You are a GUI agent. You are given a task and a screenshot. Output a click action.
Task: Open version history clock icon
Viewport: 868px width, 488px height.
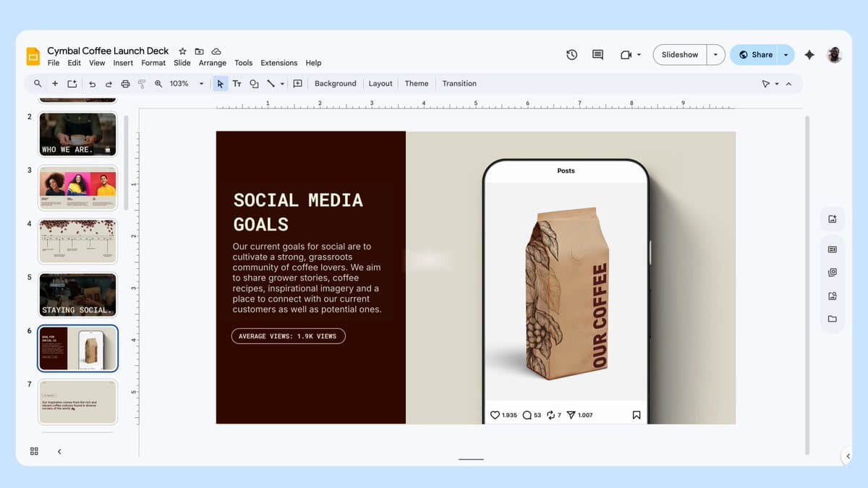pos(571,54)
